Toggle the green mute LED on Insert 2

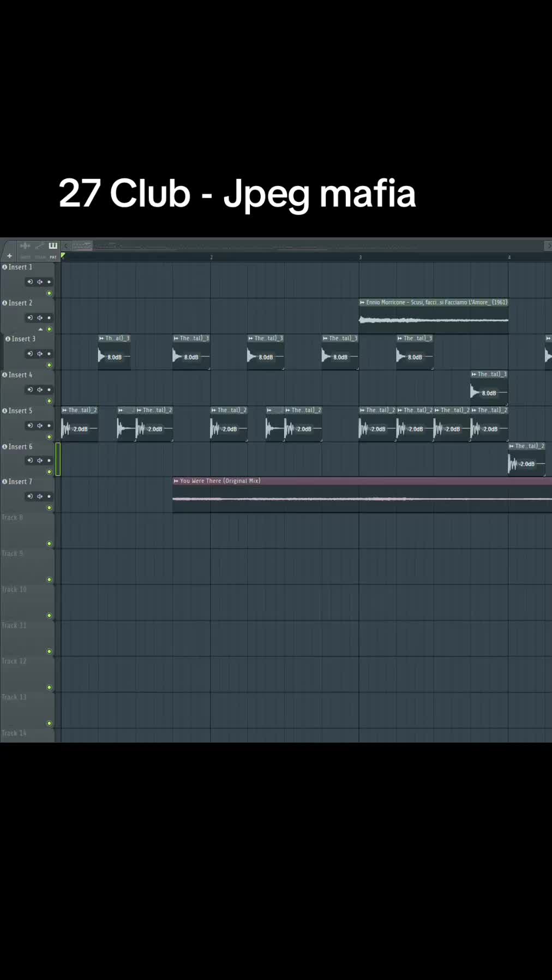click(49, 329)
